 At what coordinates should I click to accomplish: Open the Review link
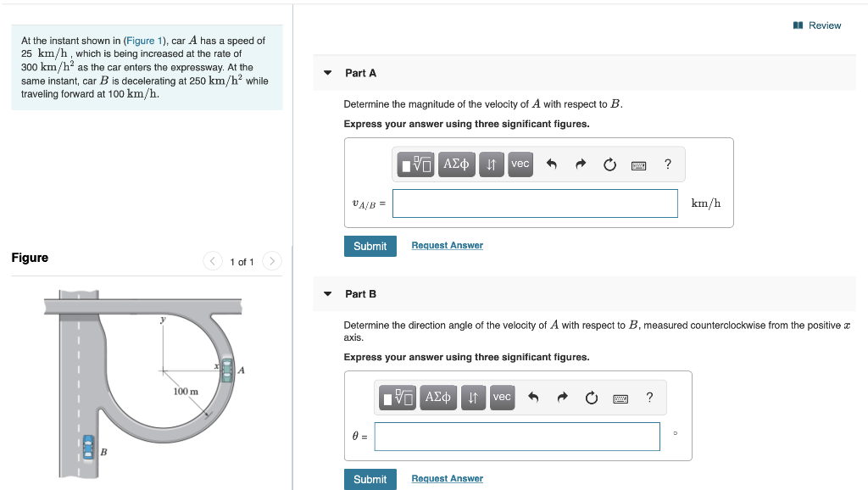tap(817, 25)
